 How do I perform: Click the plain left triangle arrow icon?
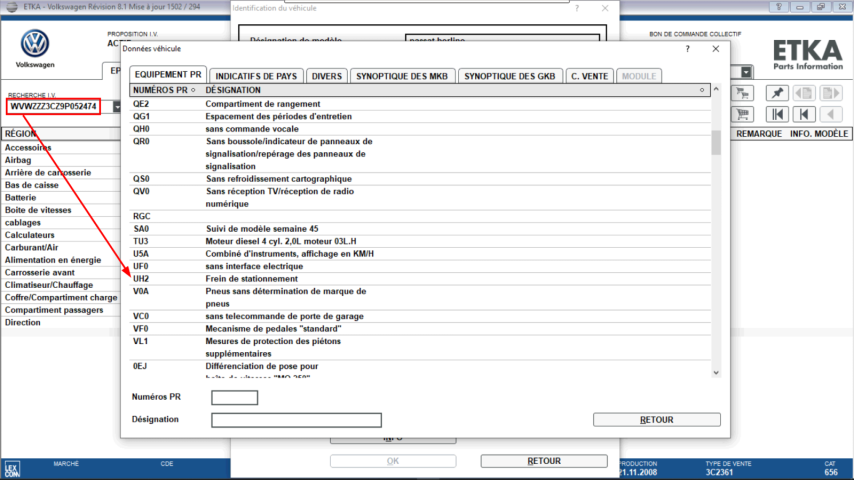(831, 114)
